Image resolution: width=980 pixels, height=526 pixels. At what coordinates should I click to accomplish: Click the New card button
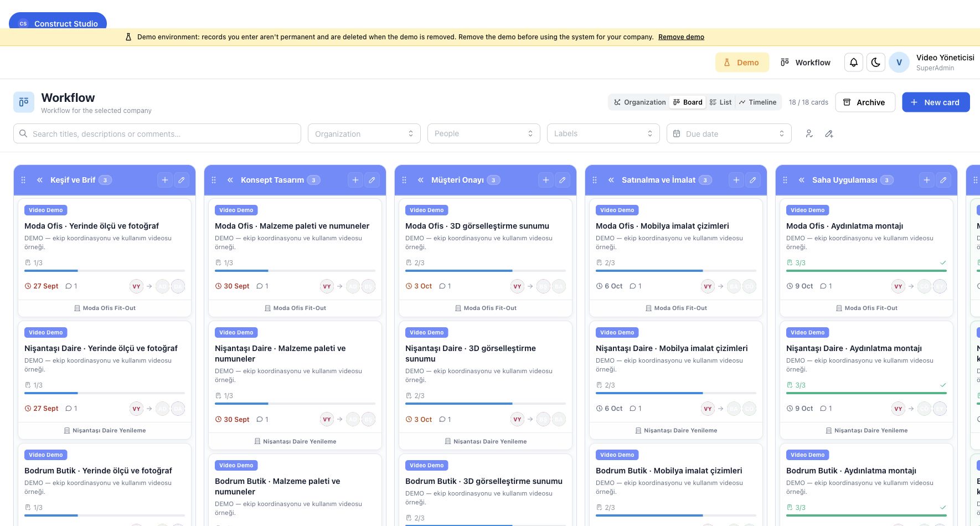coord(936,102)
